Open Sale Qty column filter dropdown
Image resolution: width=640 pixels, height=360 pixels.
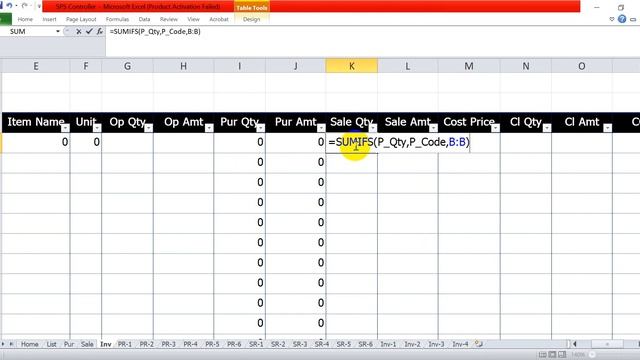[373, 128]
